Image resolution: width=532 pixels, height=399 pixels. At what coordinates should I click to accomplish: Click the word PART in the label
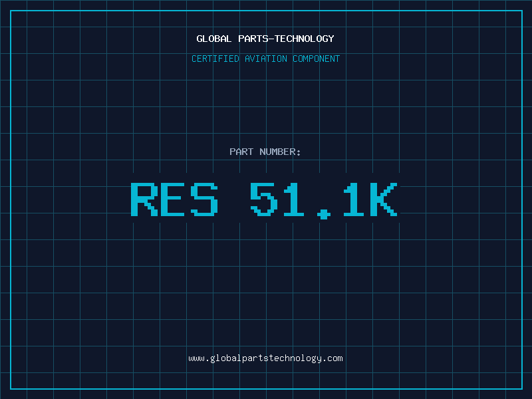click(x=242, y=152)
